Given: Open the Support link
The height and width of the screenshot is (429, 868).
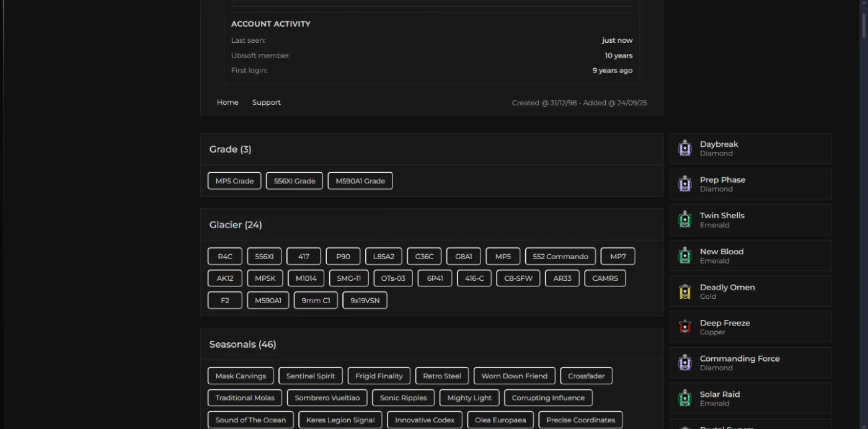Looking at the screenshot, I should [266, 102].
